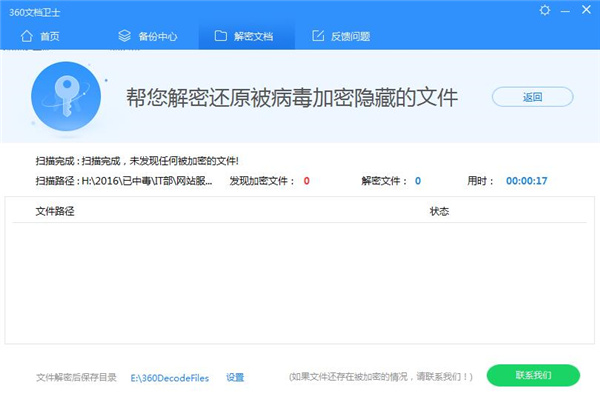The height and width of the screenshot is (396, 600).
Task: Click the scan path text H:\2016
Action: tap(147, 181)
